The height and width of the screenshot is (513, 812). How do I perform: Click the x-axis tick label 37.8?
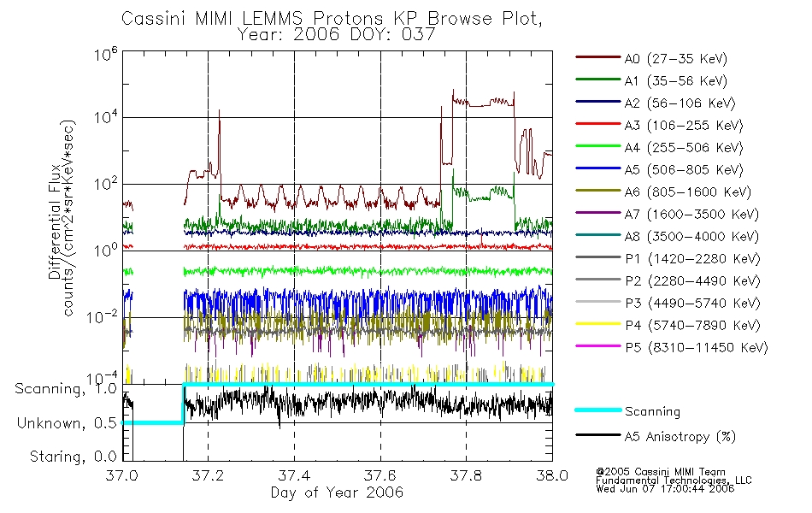[466, 475]
